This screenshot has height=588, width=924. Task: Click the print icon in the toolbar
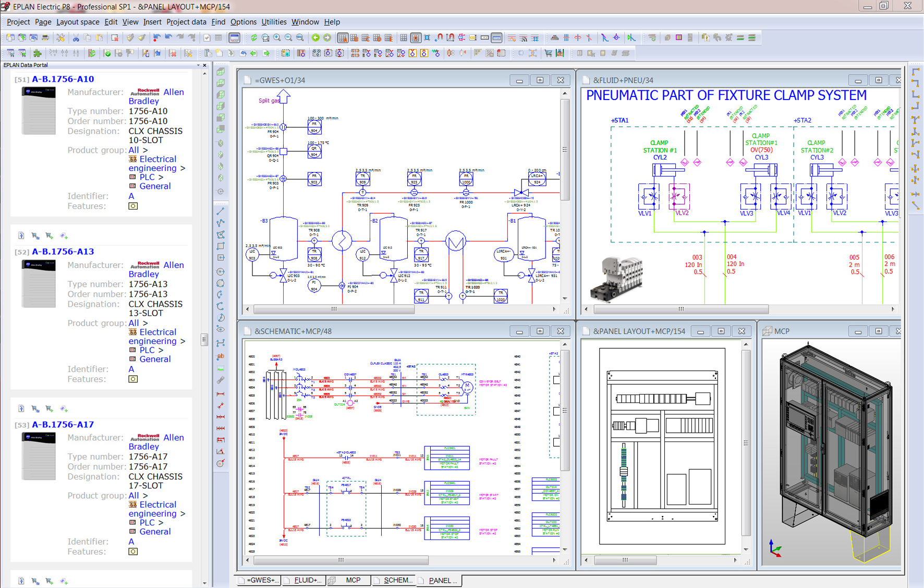pyautogui.click(x=46, y=38)
